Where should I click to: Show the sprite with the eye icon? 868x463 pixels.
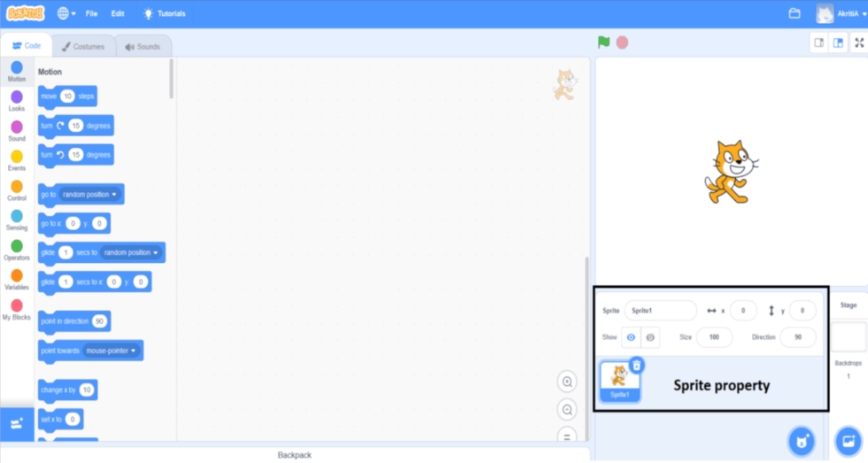pos(631,337)
